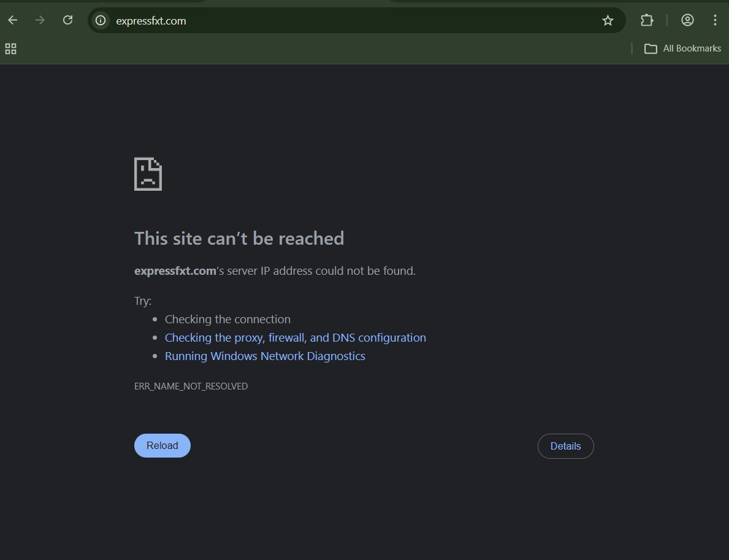Open the tab groups grid icon
This screenshot has width=729, height=560.
point(10,48)
